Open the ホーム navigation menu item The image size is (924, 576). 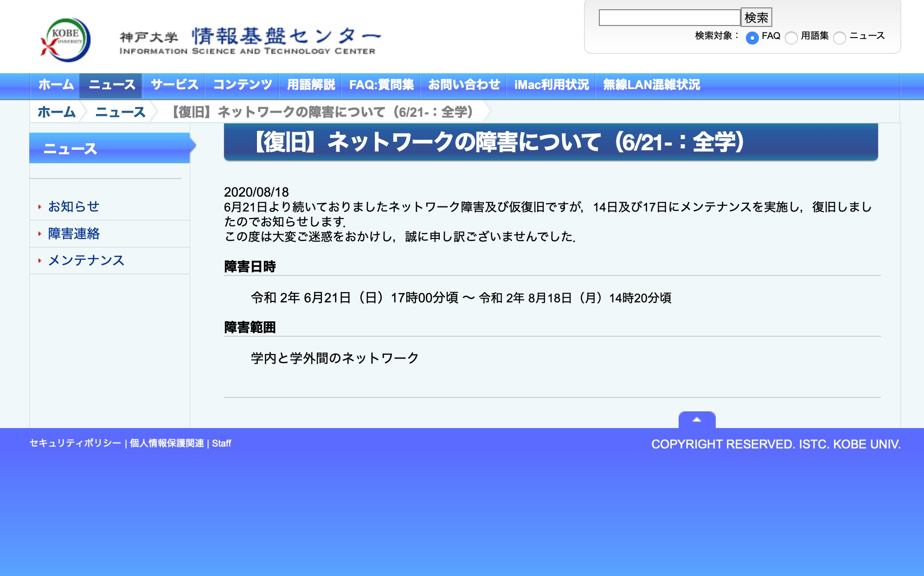coord(56,85)
